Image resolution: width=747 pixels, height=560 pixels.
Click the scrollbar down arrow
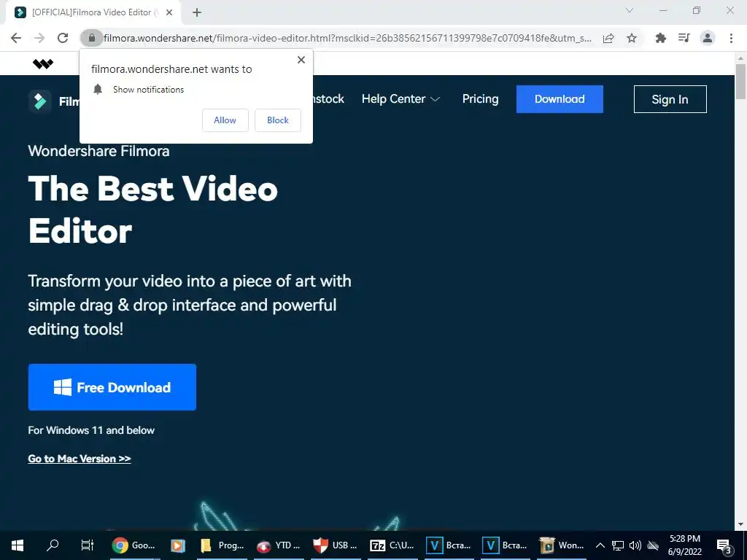coord(740,524)
